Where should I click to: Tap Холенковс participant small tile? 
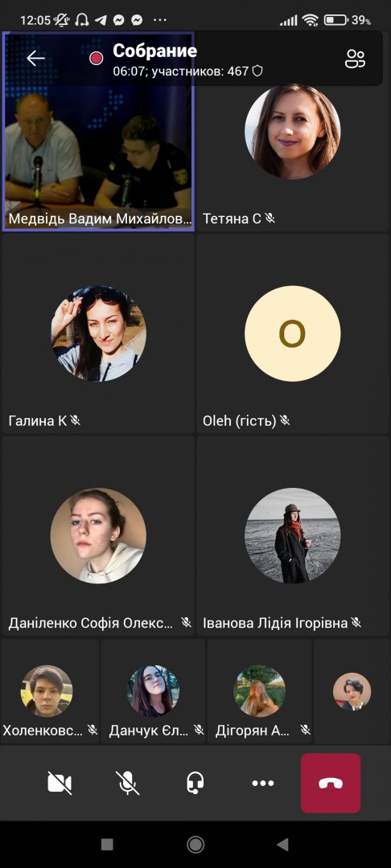coord(51,691)
